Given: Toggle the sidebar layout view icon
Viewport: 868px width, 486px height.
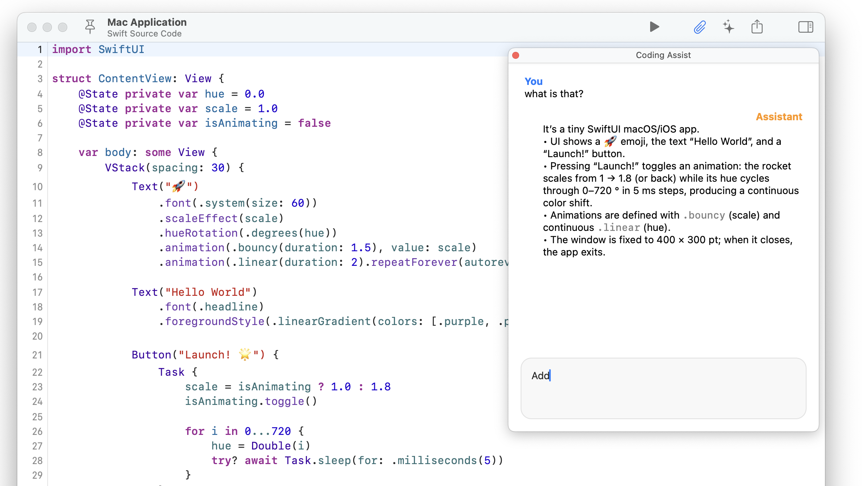Looking at the screenshot, I should click(x=805, y=27).
